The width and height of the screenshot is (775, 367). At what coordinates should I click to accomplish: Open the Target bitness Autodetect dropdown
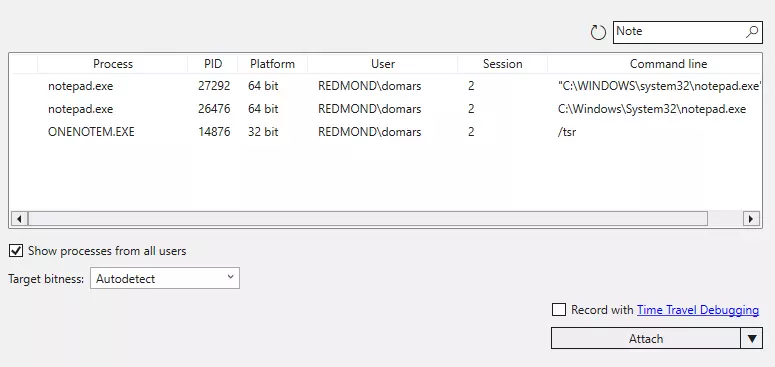click(165, 278)
